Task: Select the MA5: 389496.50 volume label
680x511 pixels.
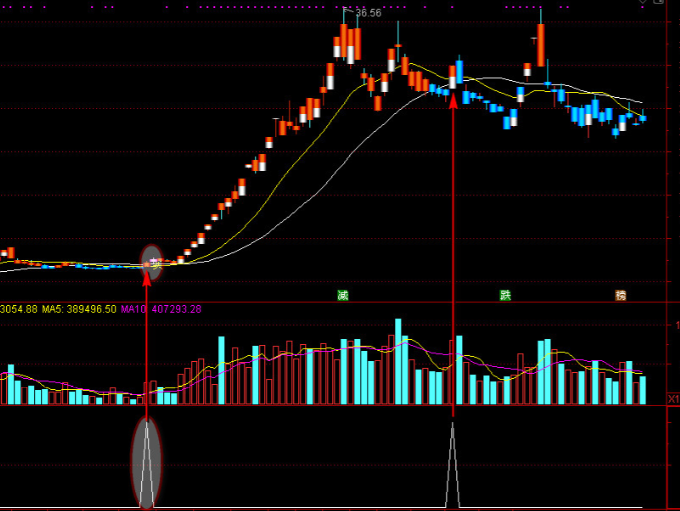Action: pos(79,309)
